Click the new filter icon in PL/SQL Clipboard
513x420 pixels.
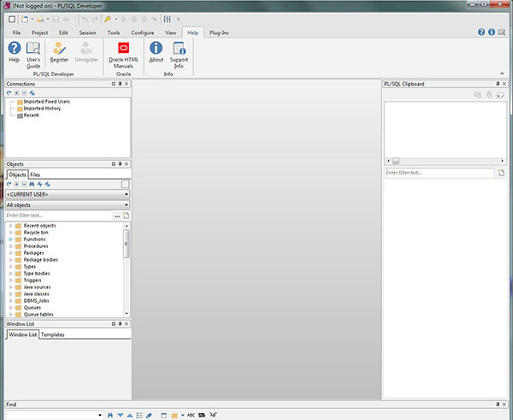click(501, 173)
